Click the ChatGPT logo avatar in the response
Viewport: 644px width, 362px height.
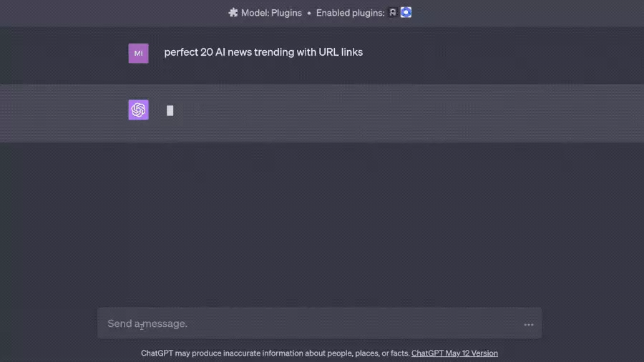tap(138, 109)
